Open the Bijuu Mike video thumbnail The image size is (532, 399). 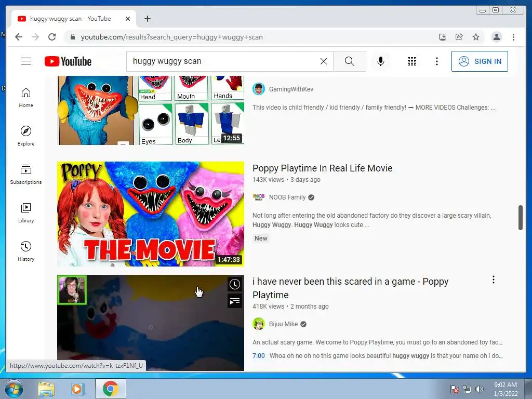tap(151, 323)
